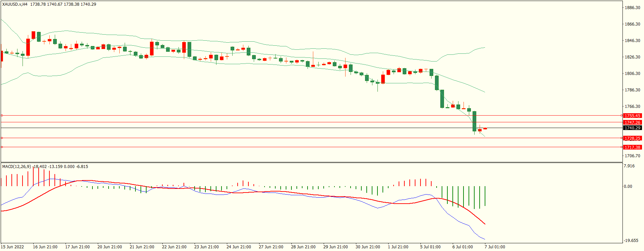Select the 1747.26 price level tag

pyautogui.click(x=632, y=122)
